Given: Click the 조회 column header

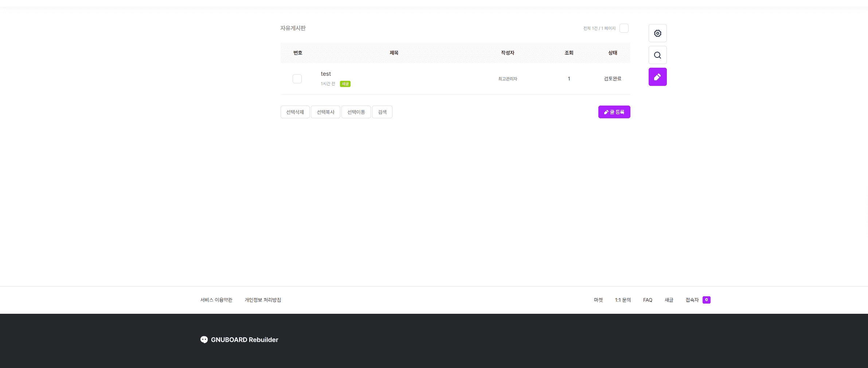Looking at the screenshot, I should [569, 53].
